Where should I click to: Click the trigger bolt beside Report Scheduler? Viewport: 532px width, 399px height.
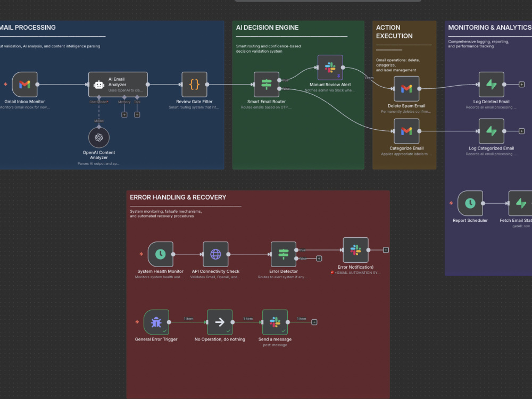[451, 203]
